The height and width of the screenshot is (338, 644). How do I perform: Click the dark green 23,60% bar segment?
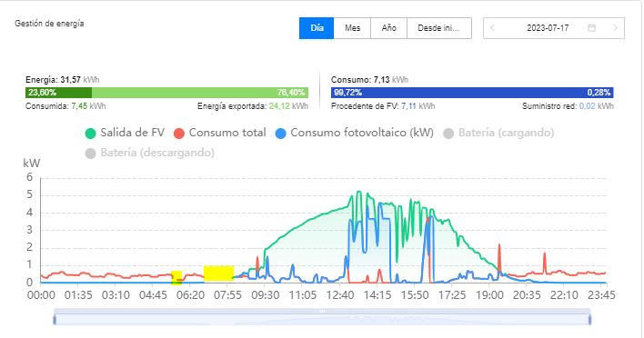59,93
